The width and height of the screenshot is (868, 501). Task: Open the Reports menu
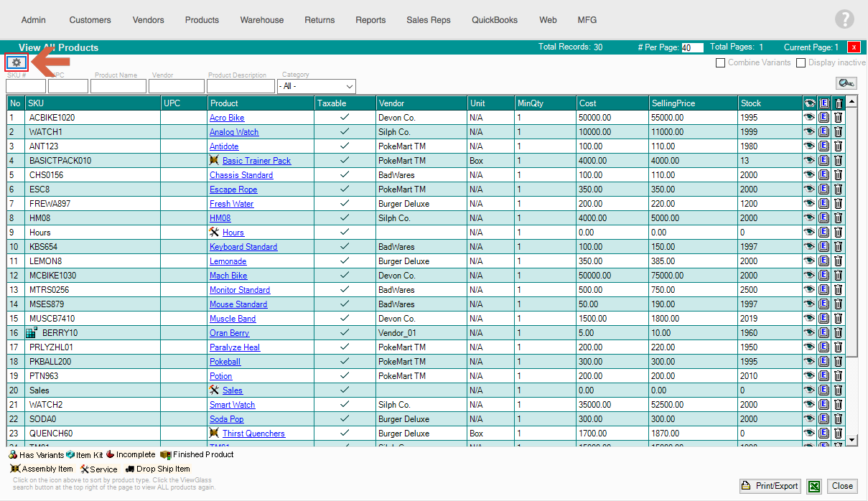(x=370, y=20)
